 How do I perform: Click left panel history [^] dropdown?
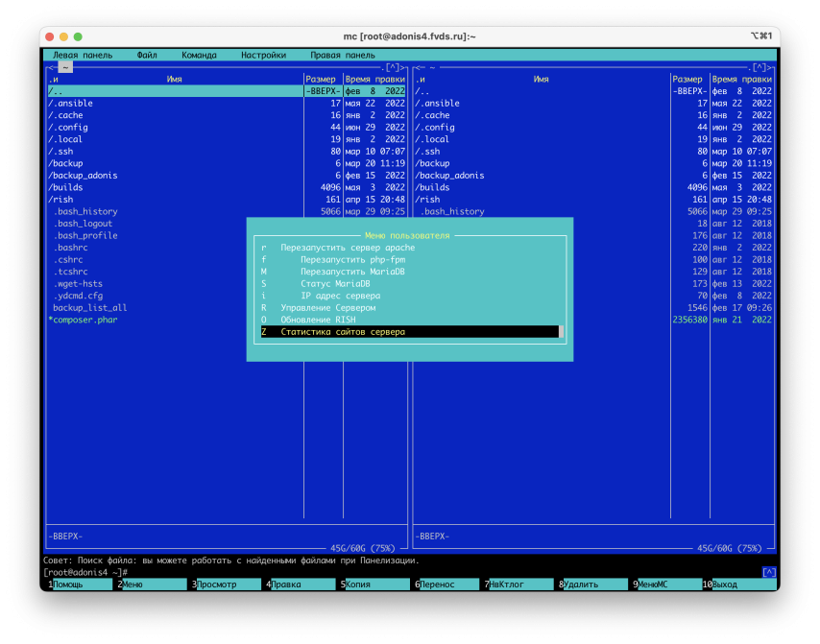tap(393, 67)
